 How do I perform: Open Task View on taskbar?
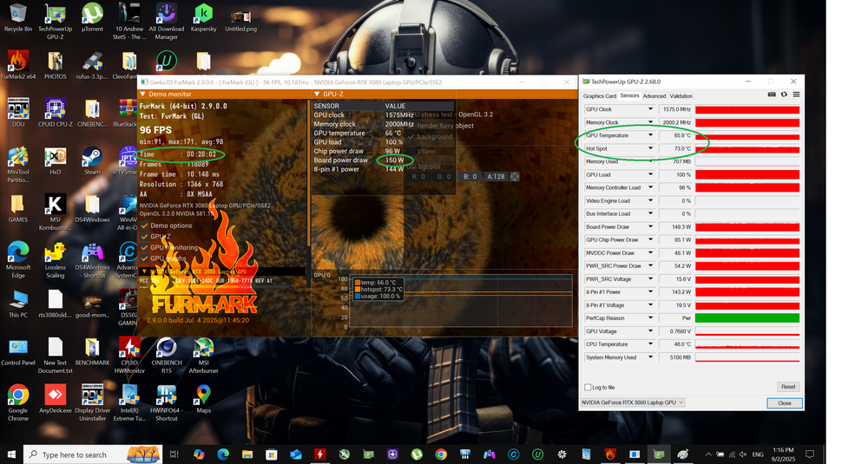(x=174, y=454)
